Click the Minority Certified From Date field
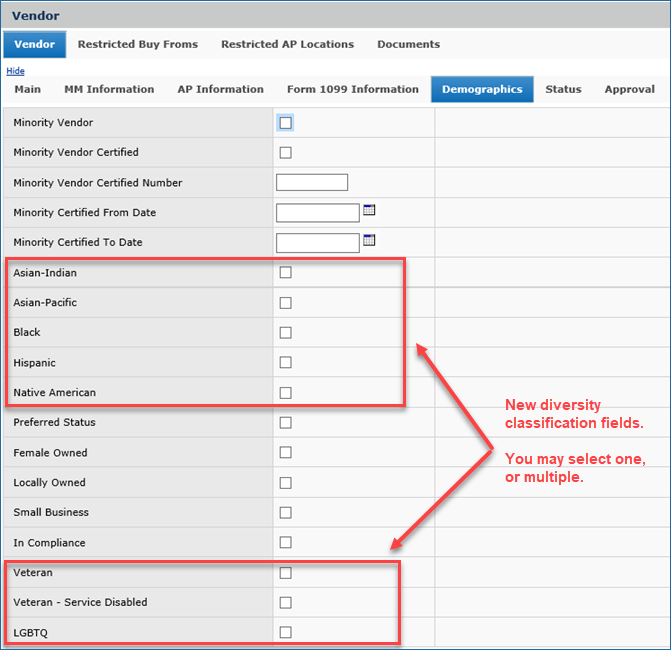 click(317, 212)
